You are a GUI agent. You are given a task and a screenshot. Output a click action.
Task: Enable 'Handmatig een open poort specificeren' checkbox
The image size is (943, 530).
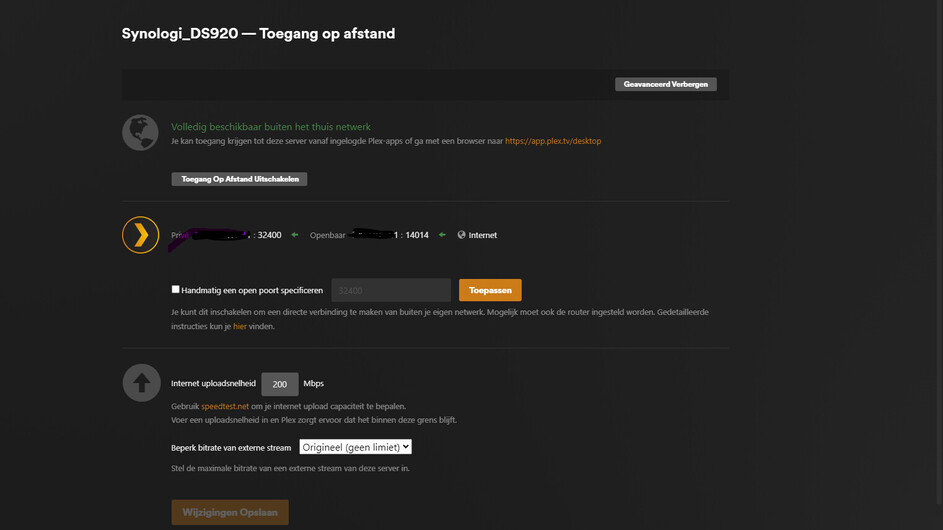(x=176, y=289)
